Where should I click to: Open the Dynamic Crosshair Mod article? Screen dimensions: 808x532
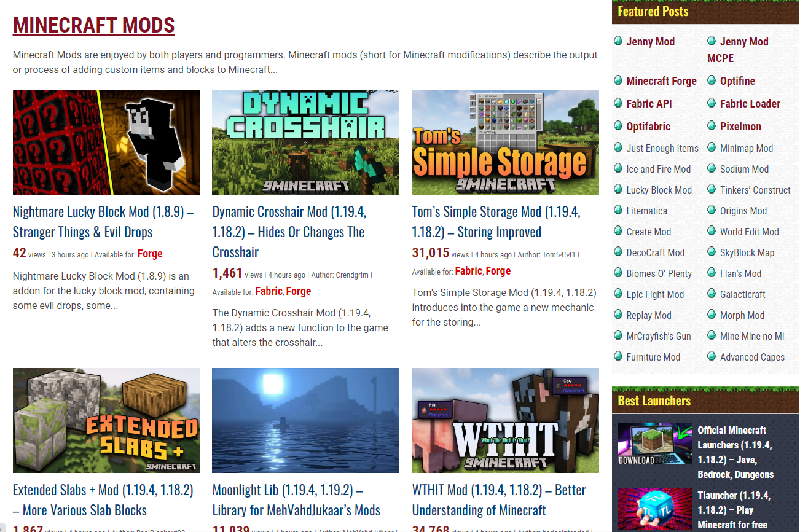289,231
